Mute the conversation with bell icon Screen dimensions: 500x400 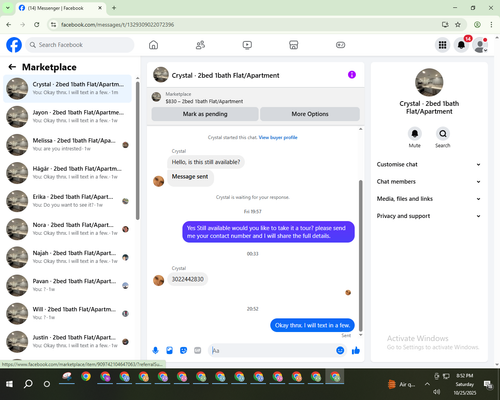coord(415,134)
